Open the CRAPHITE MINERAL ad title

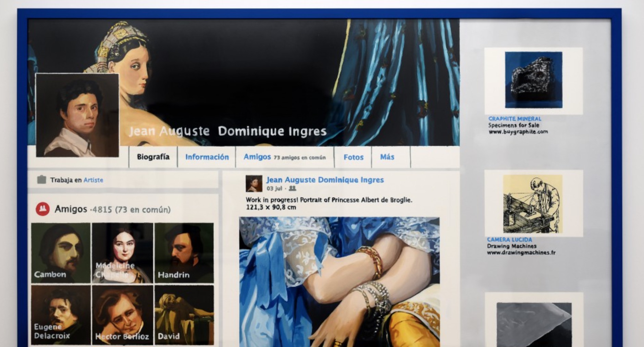515,119
